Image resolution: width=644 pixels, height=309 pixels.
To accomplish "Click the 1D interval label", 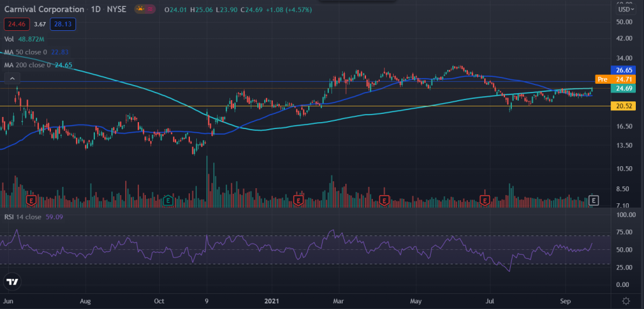I will (94, 9).
